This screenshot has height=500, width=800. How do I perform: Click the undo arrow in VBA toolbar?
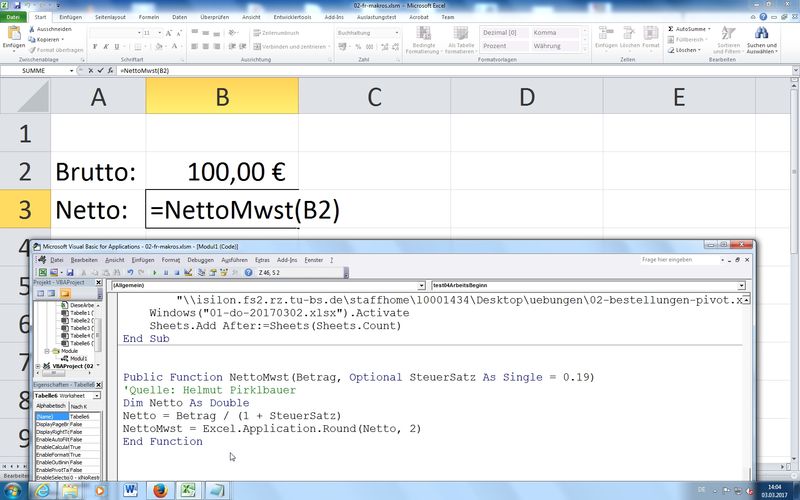click(x=130, y=273)
